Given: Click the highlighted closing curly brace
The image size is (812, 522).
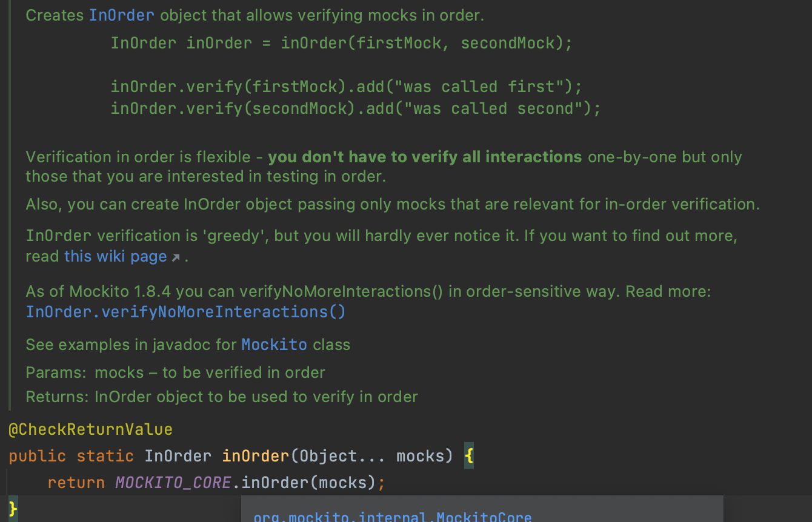Looking at the screenshot, I should click(13, 508).
